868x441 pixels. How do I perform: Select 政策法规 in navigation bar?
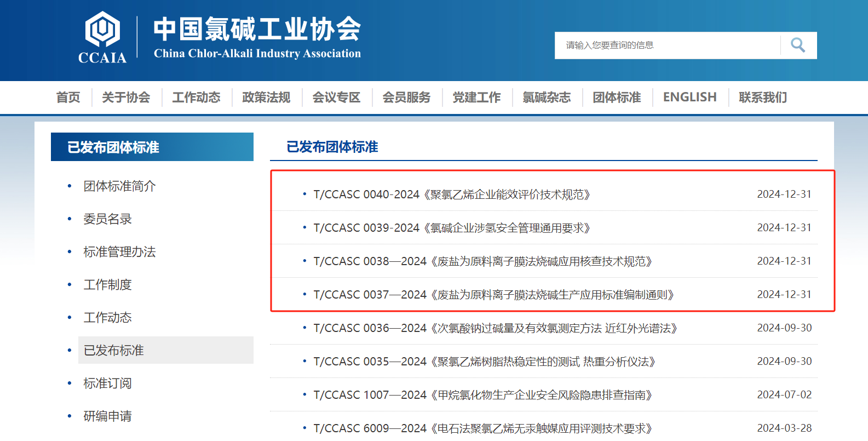tap(266, 98)
